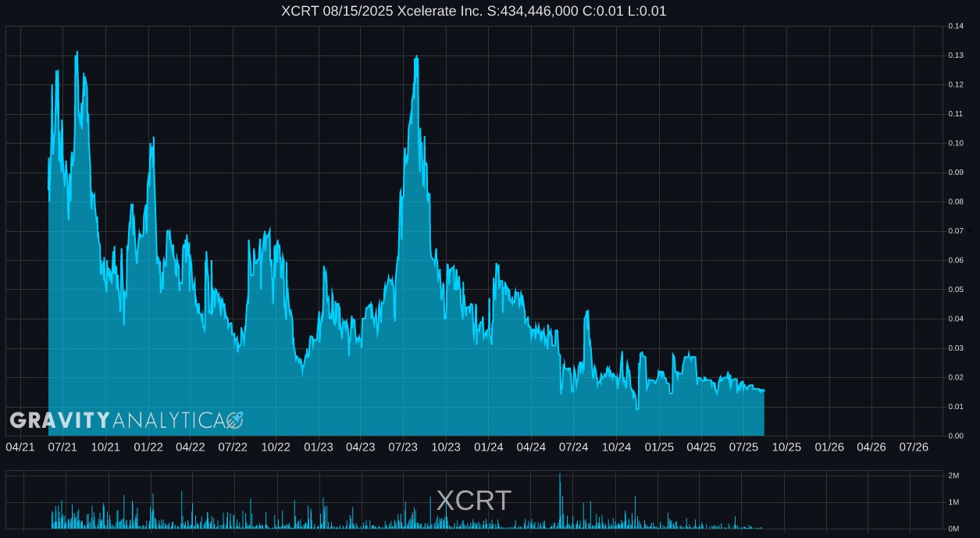This screenshot has width=980, height=538.
Task: Click the 0.02 price axis value
Action: click(x=955, y=378)
